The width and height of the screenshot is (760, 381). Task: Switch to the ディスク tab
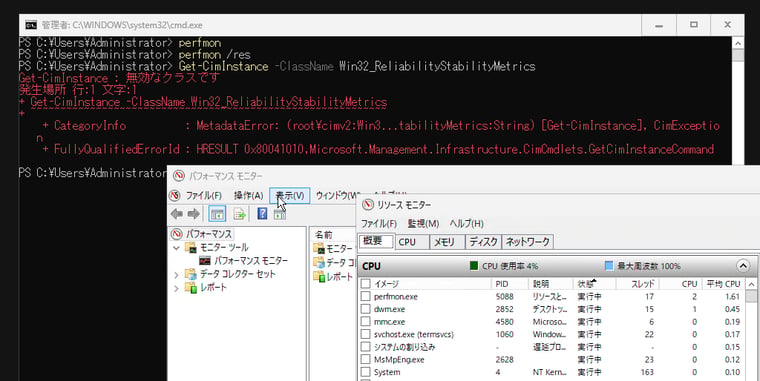(483, 242)
